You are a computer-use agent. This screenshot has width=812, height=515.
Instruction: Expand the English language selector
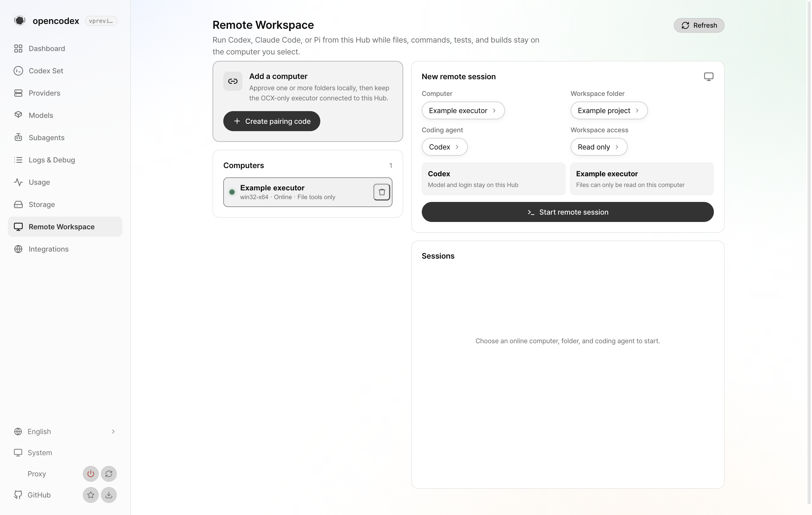[x=65, y=431]
